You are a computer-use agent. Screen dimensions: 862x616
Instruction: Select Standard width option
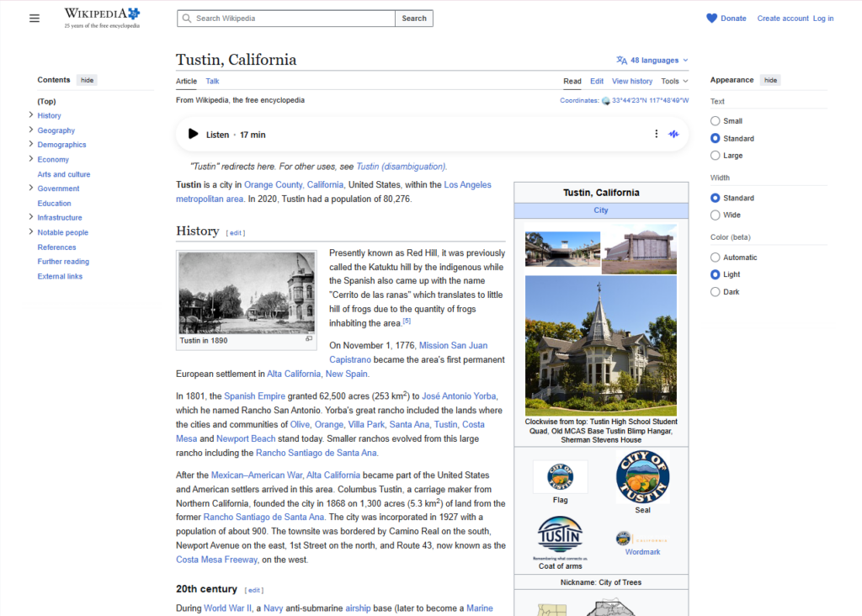click(715, 198)
